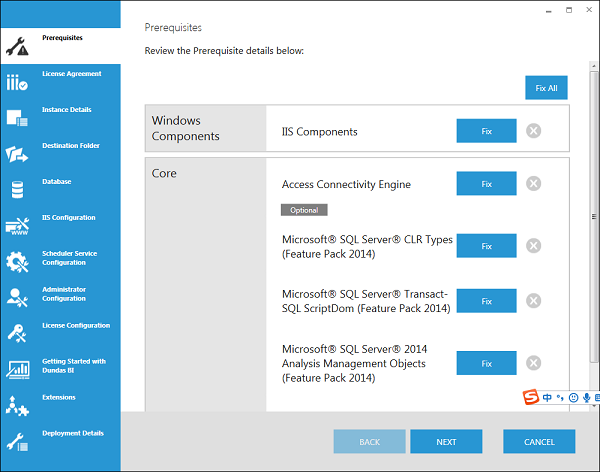Click the Windows Components category heading
The width and height of the screenshot is (600, 472).
[186, 128]
